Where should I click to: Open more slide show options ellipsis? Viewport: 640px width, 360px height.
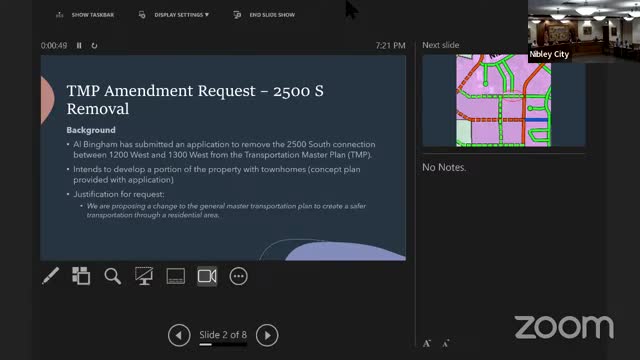pyautogui.click(x=239, y=276)
